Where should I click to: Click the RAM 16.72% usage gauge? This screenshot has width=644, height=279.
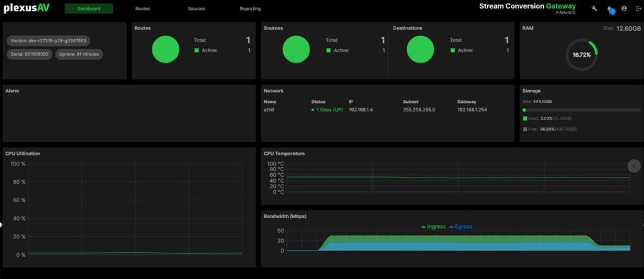click(x=581, y=55)
